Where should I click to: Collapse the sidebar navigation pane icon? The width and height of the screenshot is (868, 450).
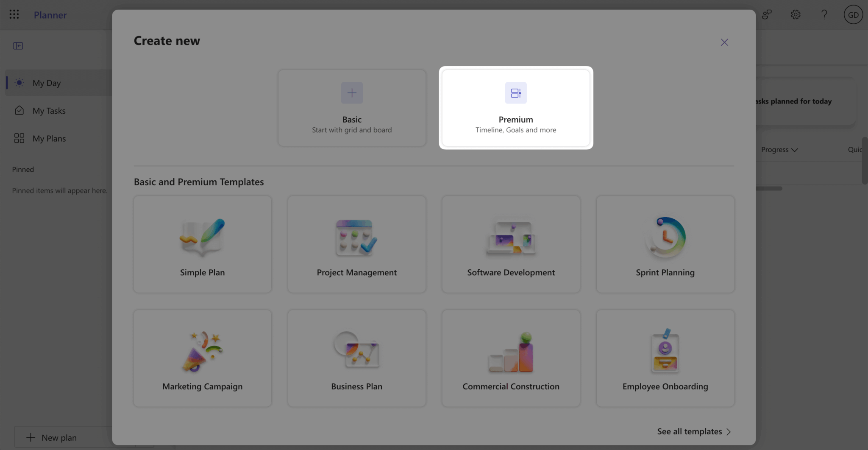[18, 46]
